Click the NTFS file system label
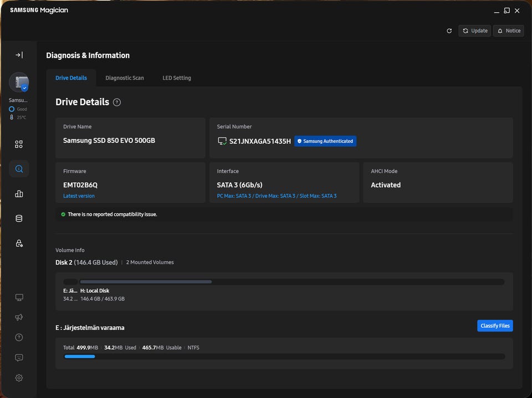 click(193, 348)
